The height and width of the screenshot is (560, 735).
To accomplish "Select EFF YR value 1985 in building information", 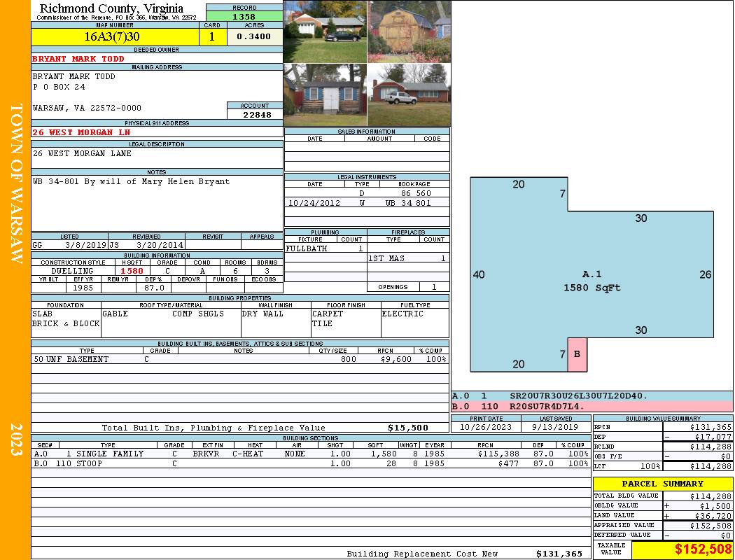I will [x=83, y=288].
